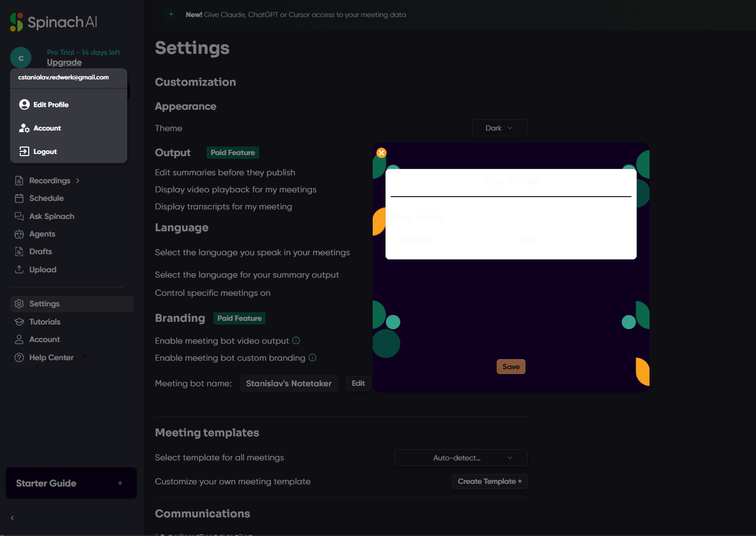The width and height of the screenshot is (756, 536).
Task: Edit the meeting bot name
Action: (x=358, y=384)
